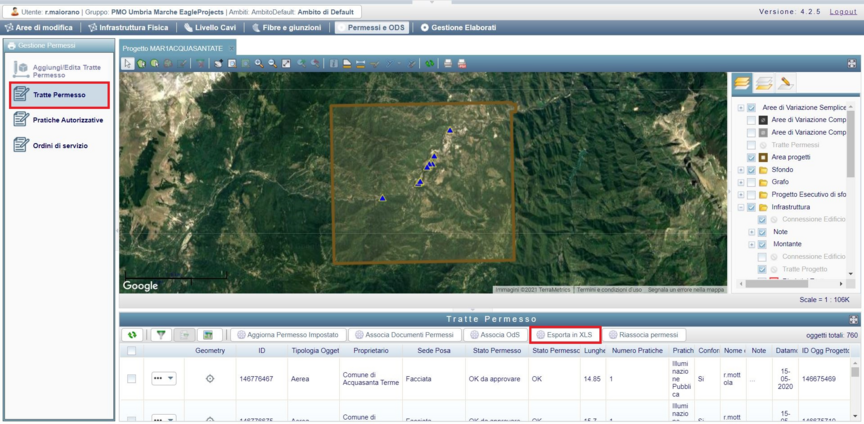
Task: Collapse the Infrastruttura layer group
Action: coord(740,208)
